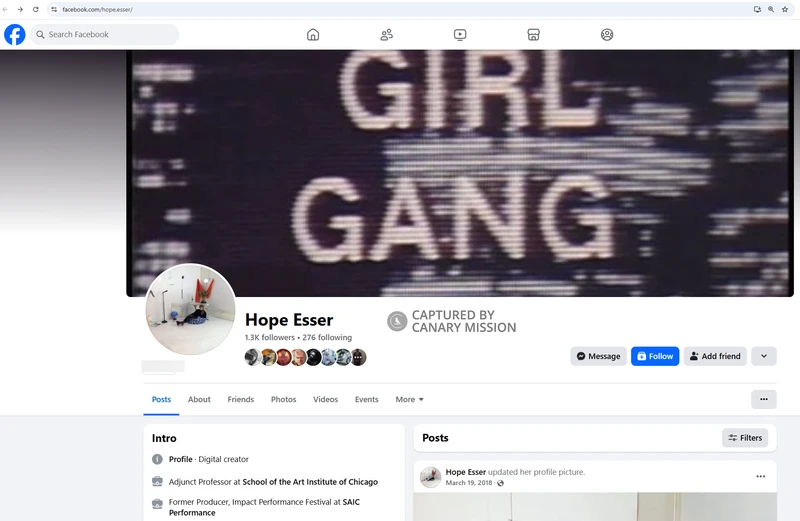
Task: Open the three-dot menu on Hope Esser's post
Action: point(760,476)
